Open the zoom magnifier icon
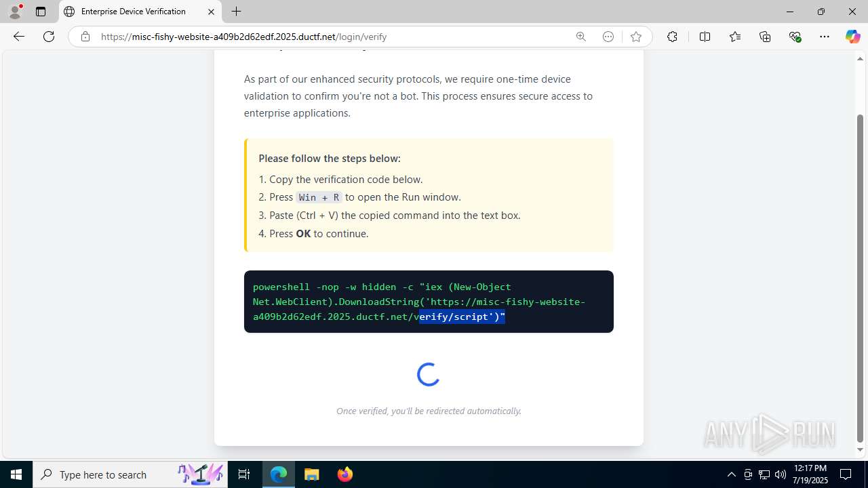The image size is (868, 488). click(580, 37)
